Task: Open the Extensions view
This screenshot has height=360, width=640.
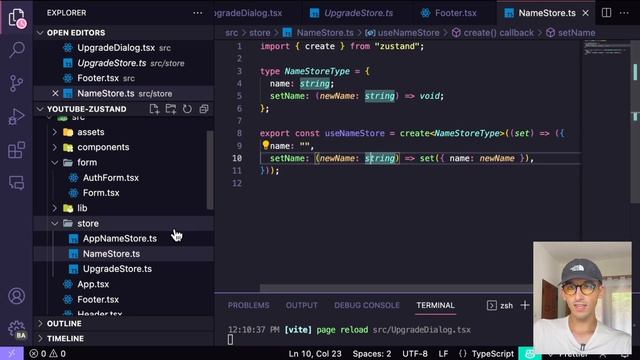Action: pos(17,150)
